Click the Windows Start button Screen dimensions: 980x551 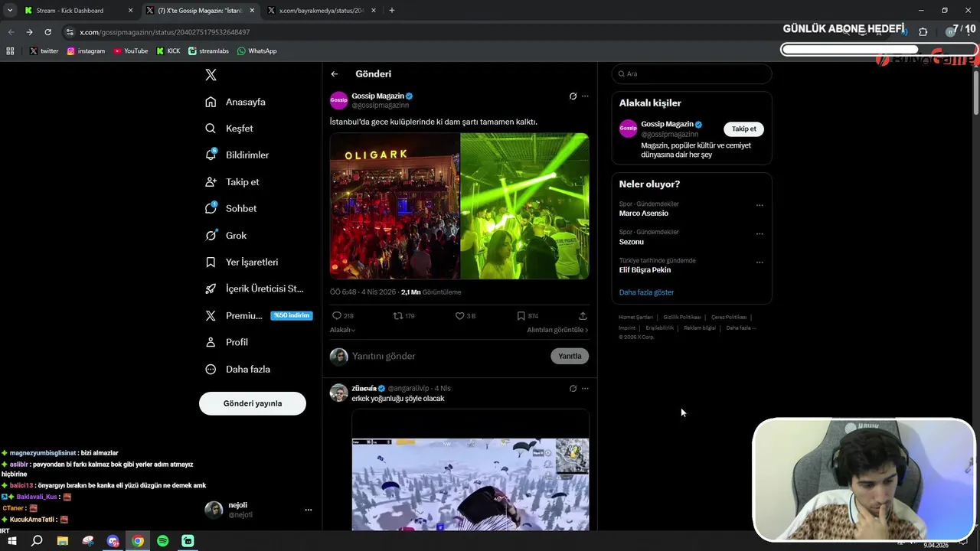[12, 541]
